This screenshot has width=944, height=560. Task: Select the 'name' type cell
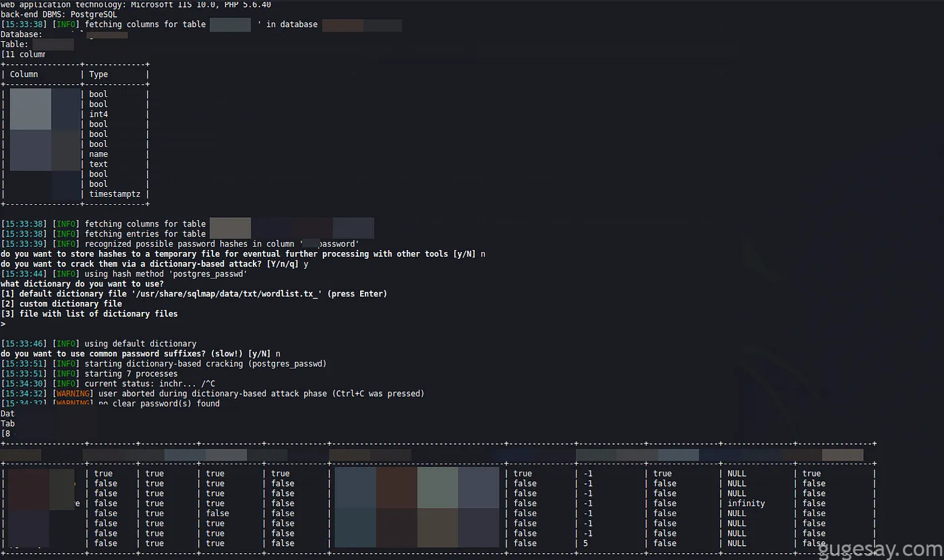point(98,154)
